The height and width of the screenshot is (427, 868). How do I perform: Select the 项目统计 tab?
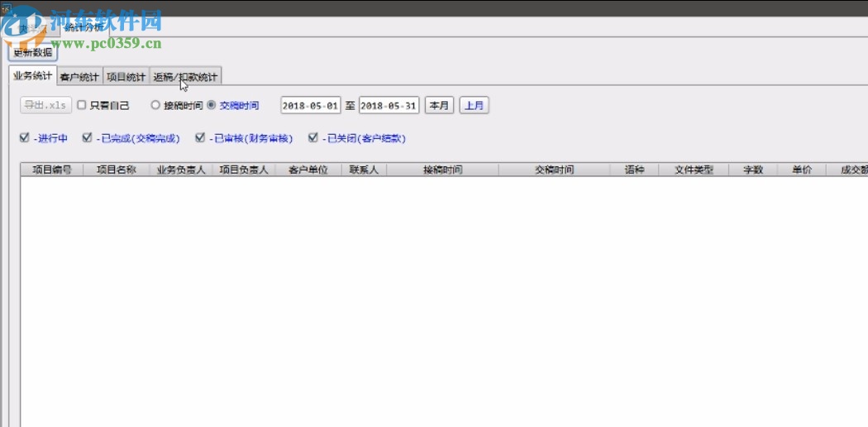(x=126, y=77)
